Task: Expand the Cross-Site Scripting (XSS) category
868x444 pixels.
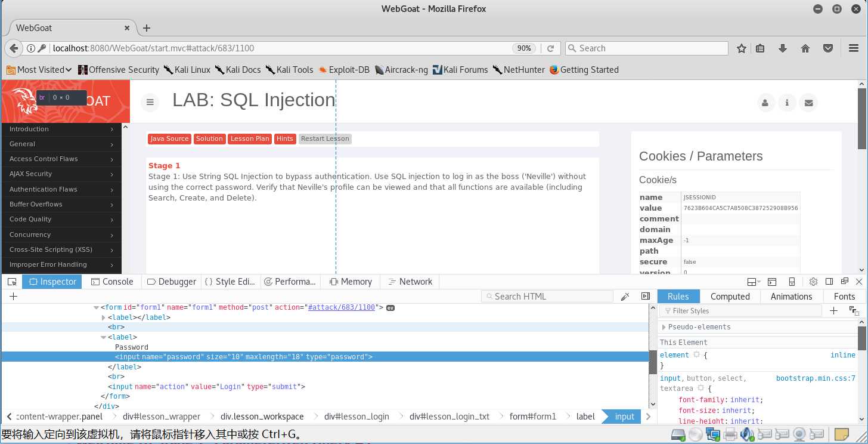Action: click(61, 249)
